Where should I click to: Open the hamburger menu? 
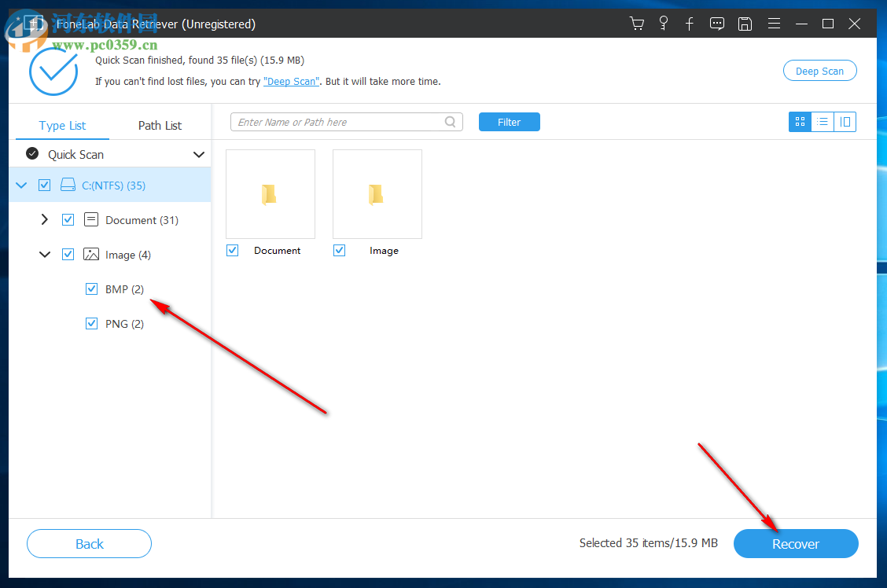(774, 23)
